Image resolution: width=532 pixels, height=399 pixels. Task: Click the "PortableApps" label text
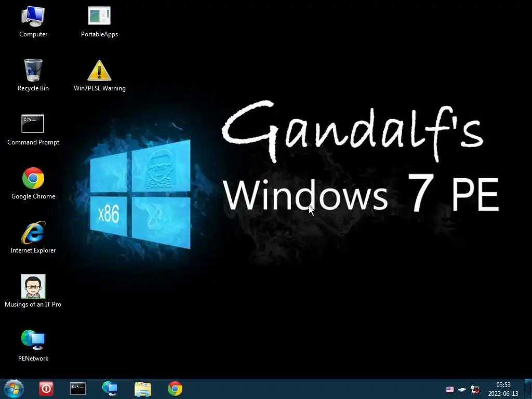coord(99,34)
